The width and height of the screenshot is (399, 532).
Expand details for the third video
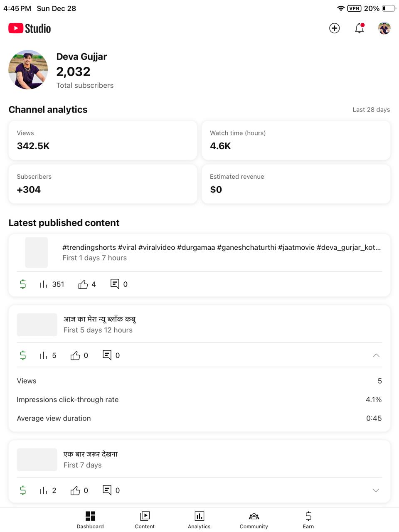(x=376, y=490)
